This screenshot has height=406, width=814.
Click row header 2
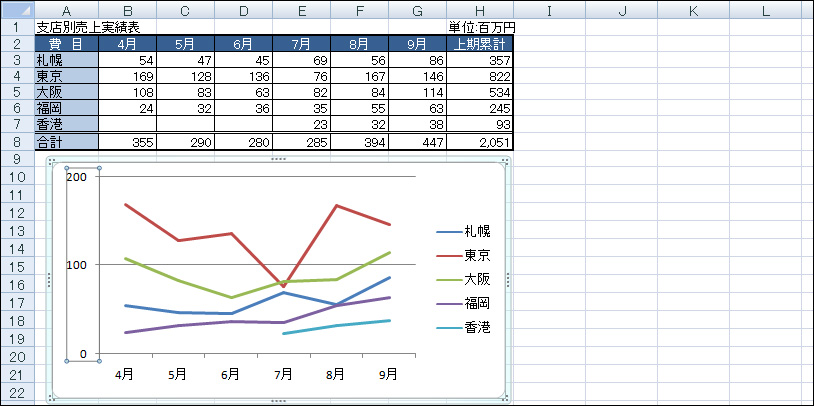pos(16,44)
